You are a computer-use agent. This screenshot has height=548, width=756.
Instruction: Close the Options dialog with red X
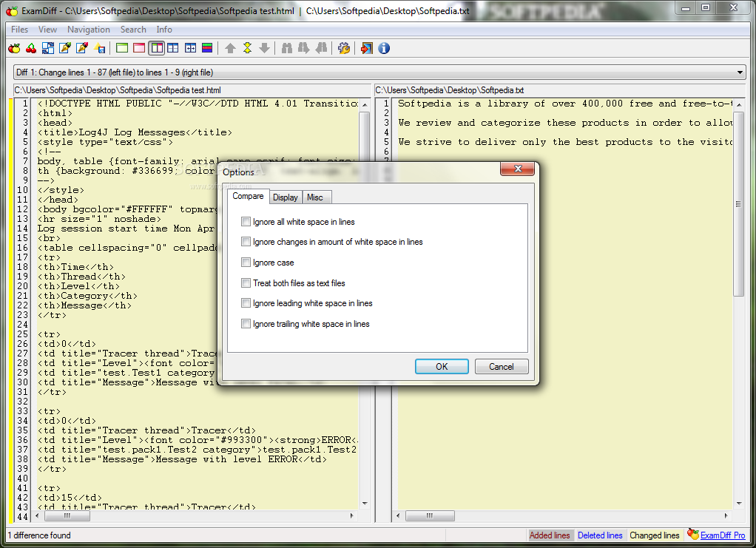click(x=518, y=168)
